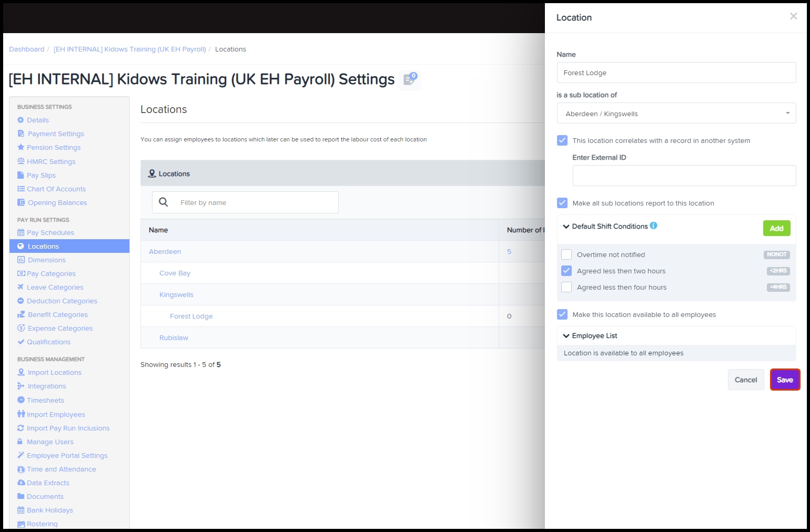Click the Employee Portal Settings wand icon
Screen dimensions: 810x532
click(21, 455)
